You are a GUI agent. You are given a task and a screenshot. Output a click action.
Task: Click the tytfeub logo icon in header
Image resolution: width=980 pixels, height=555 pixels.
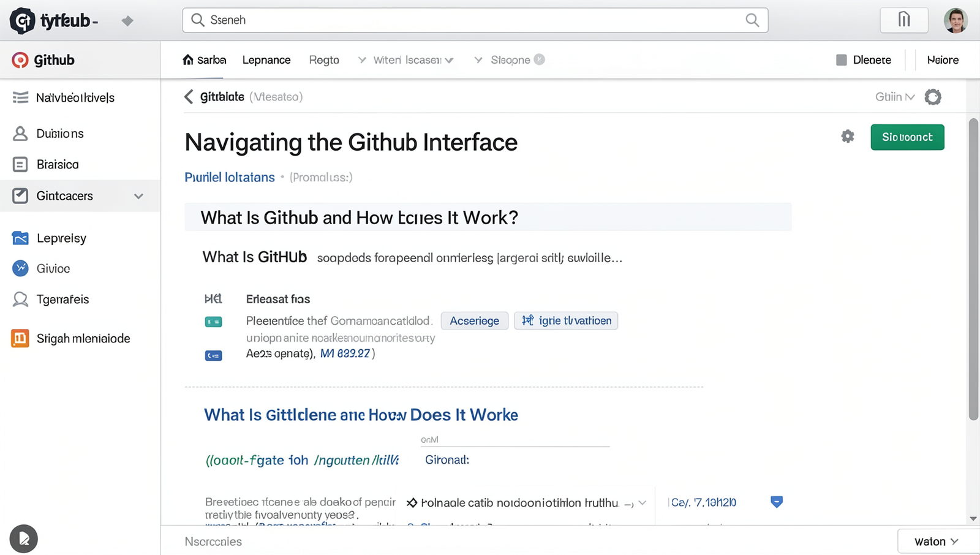(23, 21)
